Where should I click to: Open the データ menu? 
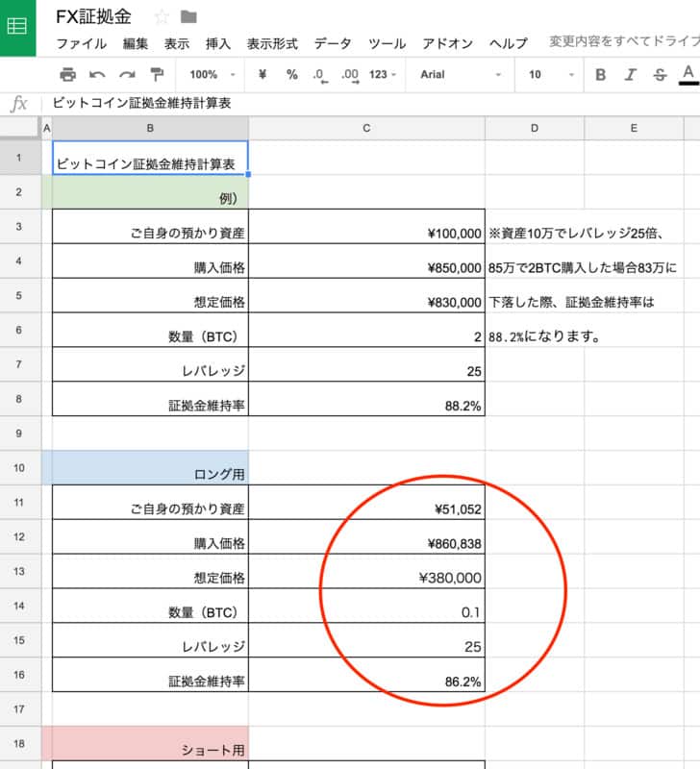pyautogui.click(x=333, y=43)
